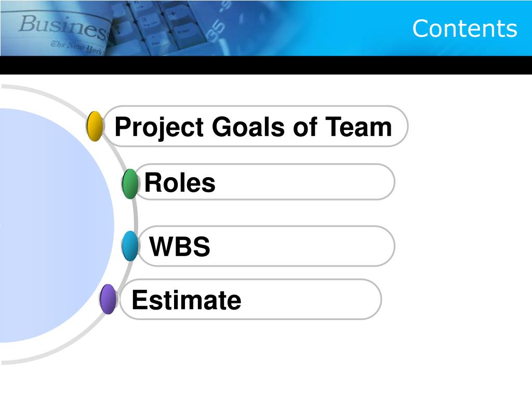Screen dimensions: 532x399
Task: Select the purple oval next to Estimate
Action: pos(108,299)
